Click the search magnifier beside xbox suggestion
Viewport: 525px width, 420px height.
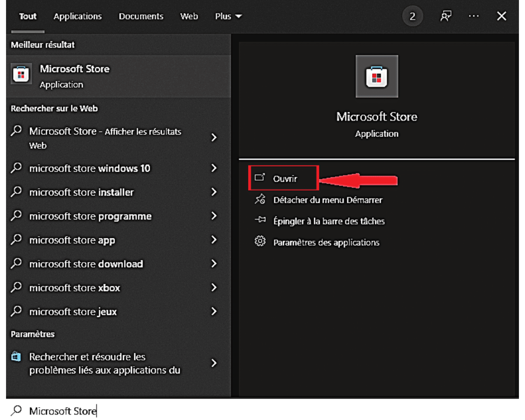(16, 287)
